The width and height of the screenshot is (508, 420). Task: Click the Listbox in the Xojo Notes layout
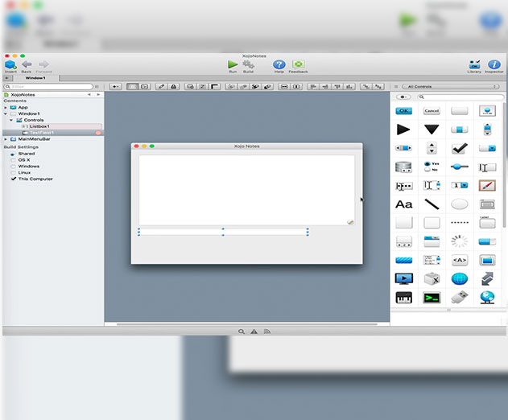point(246,190)
